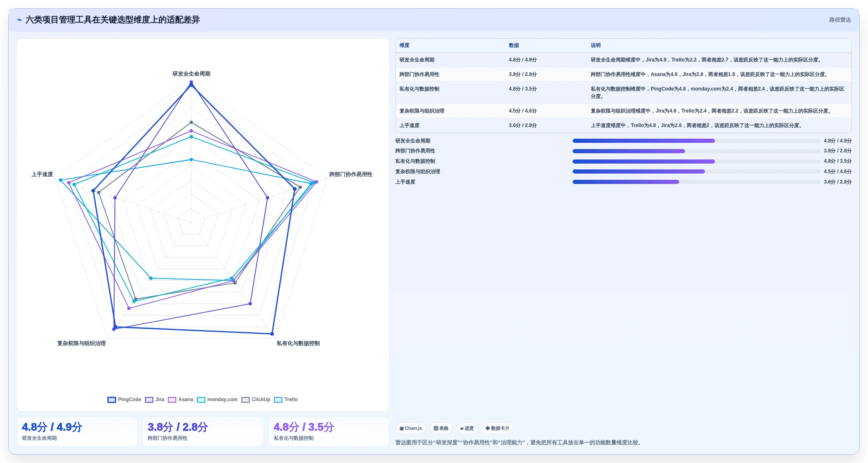Click the 路径雷达 label
Viewport: 868px width, 463px height.
840,20
